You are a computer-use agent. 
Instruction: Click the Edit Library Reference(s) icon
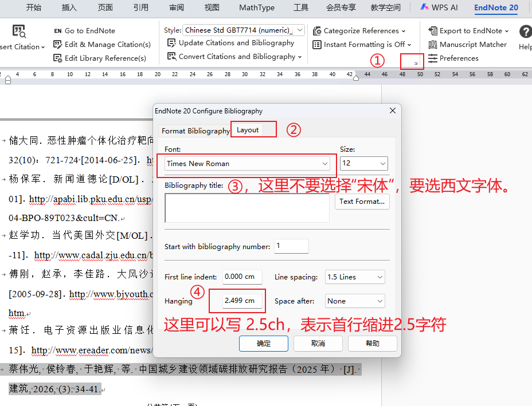point(58,58)
